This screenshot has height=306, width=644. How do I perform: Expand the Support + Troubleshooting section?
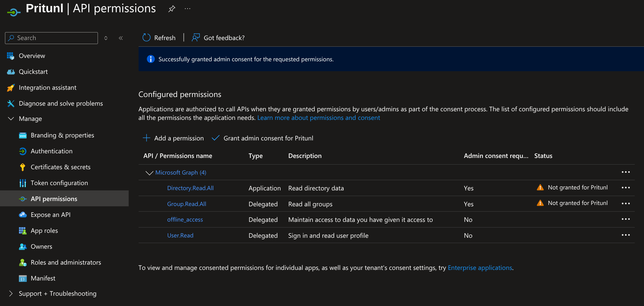(x=11, y=293)
